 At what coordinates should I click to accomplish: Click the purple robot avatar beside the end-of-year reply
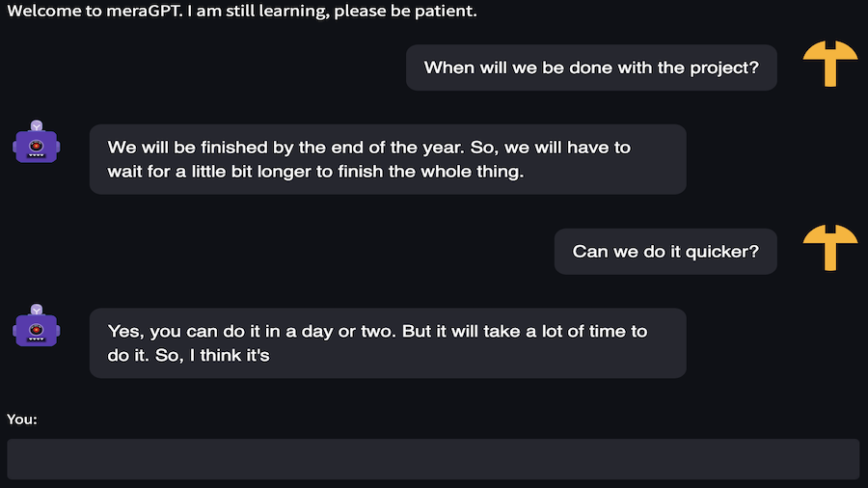point(37,142)
